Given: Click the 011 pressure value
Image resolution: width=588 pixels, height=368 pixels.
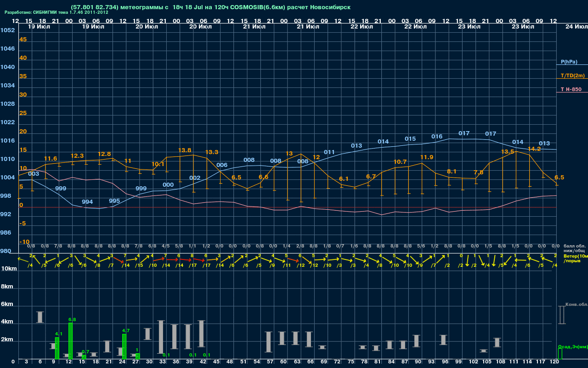Looking at the screenshot, I should tap(329, 152).
